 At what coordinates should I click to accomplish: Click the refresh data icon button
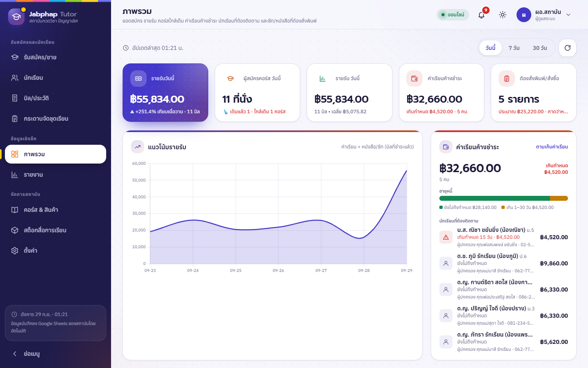pos(568,48)
